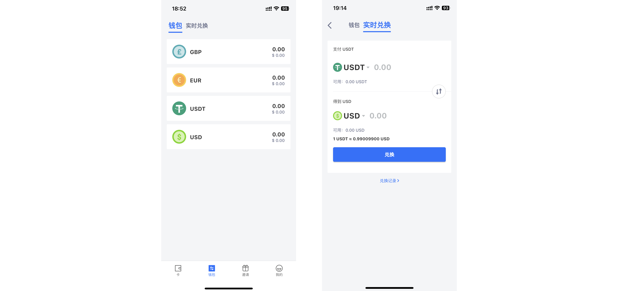
Task: Tap the USD dollar coin icon in wallet list
Action: [179, 137]
